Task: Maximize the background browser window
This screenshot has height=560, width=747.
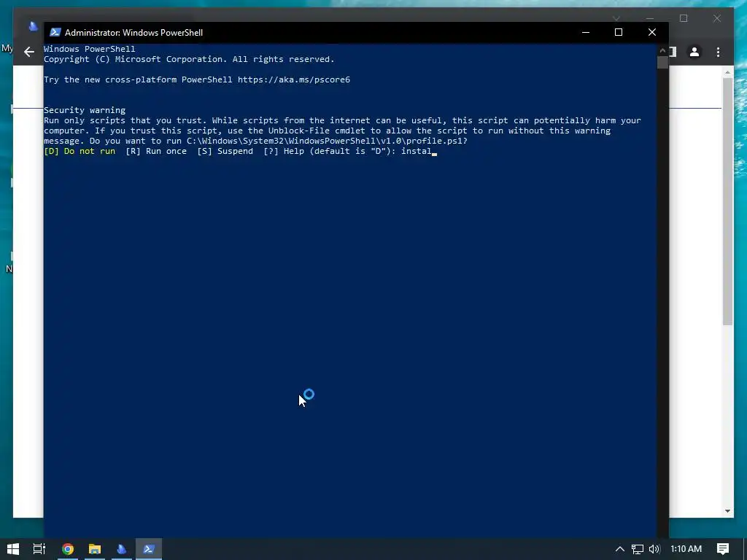Action: pos(684,18)
